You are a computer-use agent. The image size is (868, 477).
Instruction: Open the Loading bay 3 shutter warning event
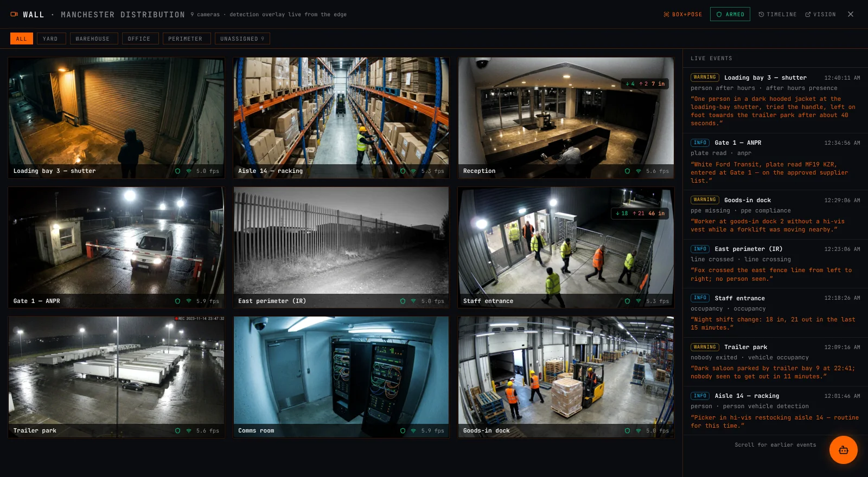pos(775,100)
